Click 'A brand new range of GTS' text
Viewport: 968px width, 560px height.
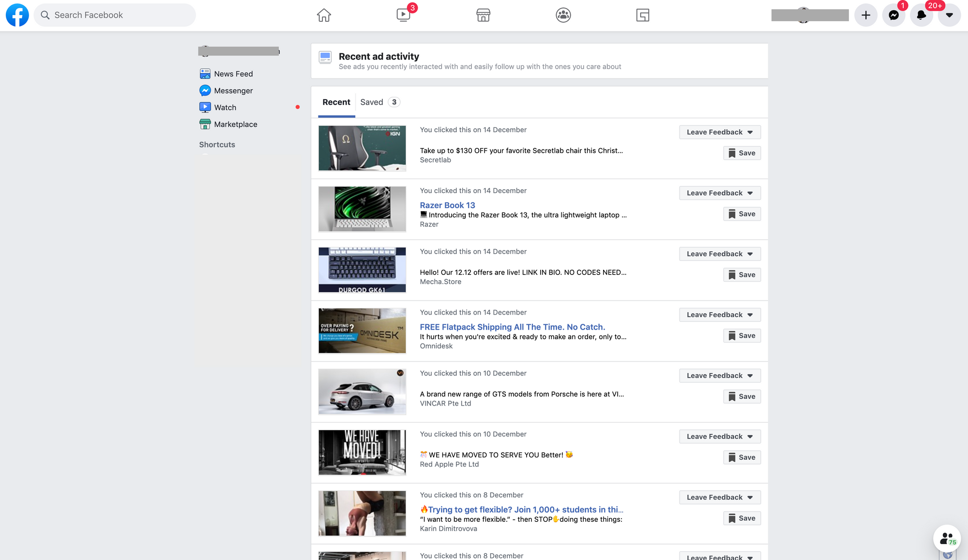click(522, 394)
